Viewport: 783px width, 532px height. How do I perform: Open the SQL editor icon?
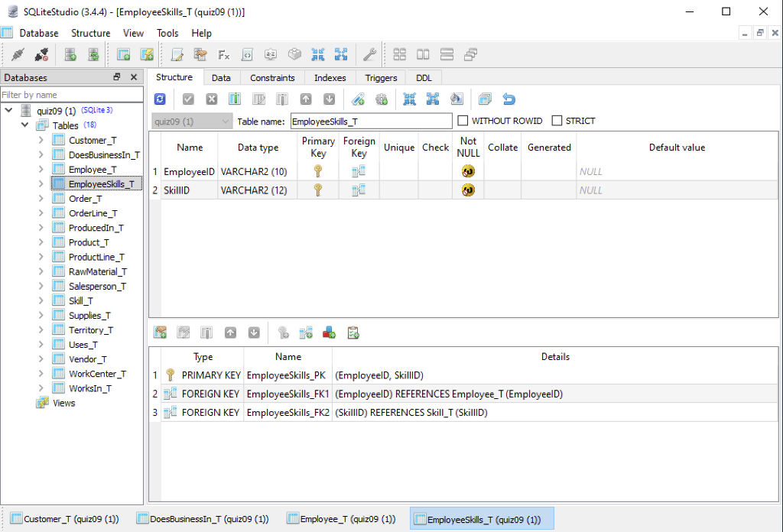point(177,54)
